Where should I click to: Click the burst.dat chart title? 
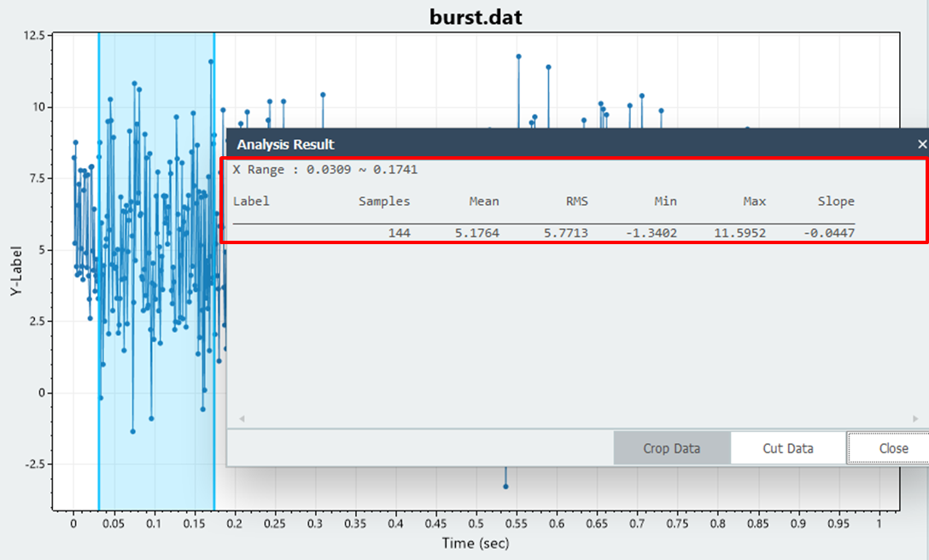click(x=476, y=16)
